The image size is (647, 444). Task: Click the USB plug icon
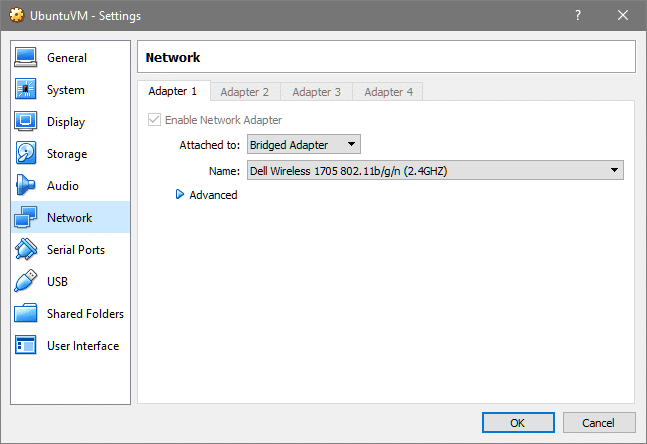[26, 281]
